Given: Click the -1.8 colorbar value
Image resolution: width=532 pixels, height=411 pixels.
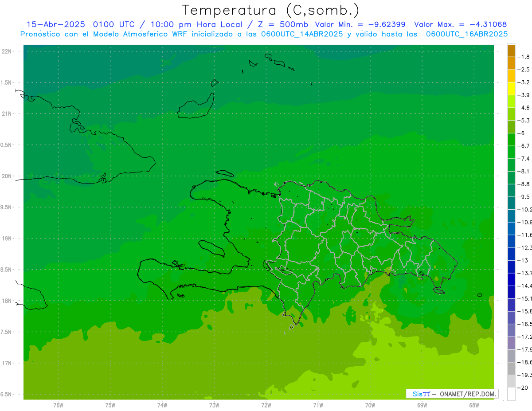Looking at the screenshot, I should [x=524, y=57].
